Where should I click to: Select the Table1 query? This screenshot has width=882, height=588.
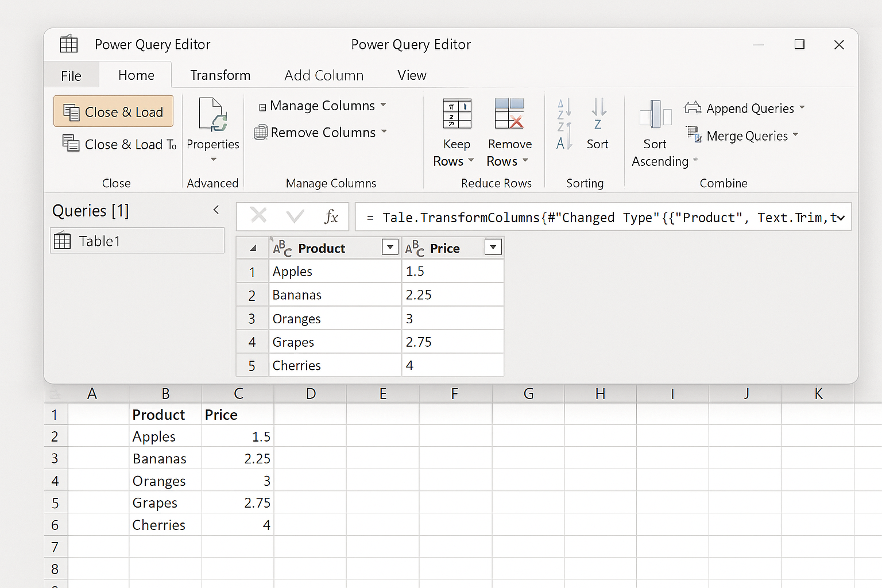[137, 241]
